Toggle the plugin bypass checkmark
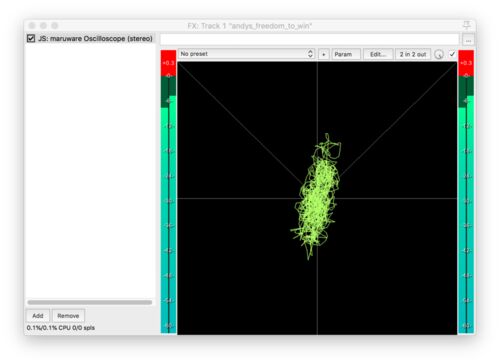This screenshot has height=364, width=500. click(x=452, y=54)
